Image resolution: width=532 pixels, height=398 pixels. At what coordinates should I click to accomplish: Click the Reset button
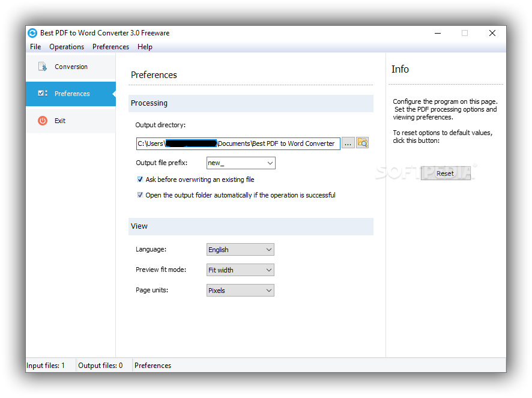445,173
